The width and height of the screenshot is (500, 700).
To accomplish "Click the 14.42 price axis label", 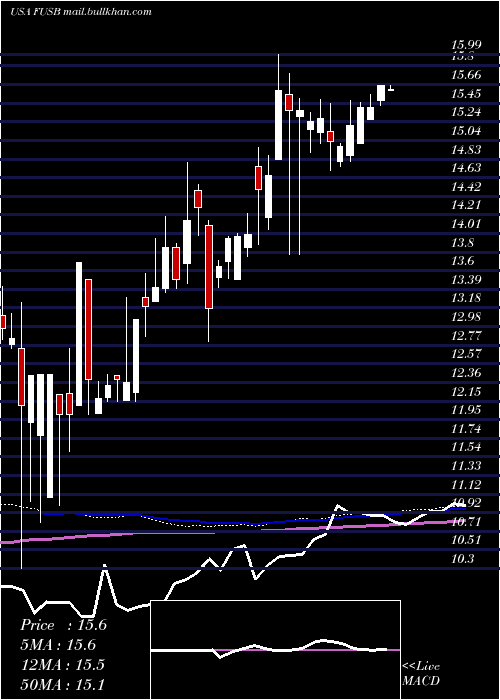I will 466,187.
